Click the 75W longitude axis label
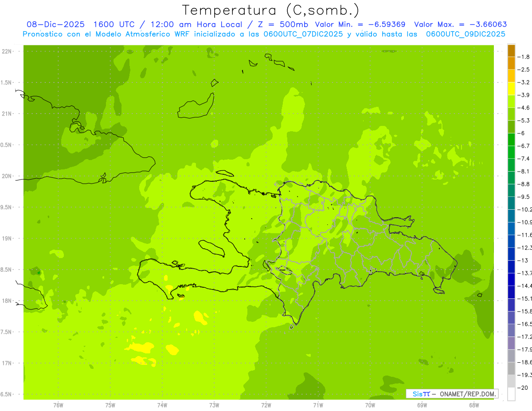This screenshot has width=532, height=411. point(110,405)
